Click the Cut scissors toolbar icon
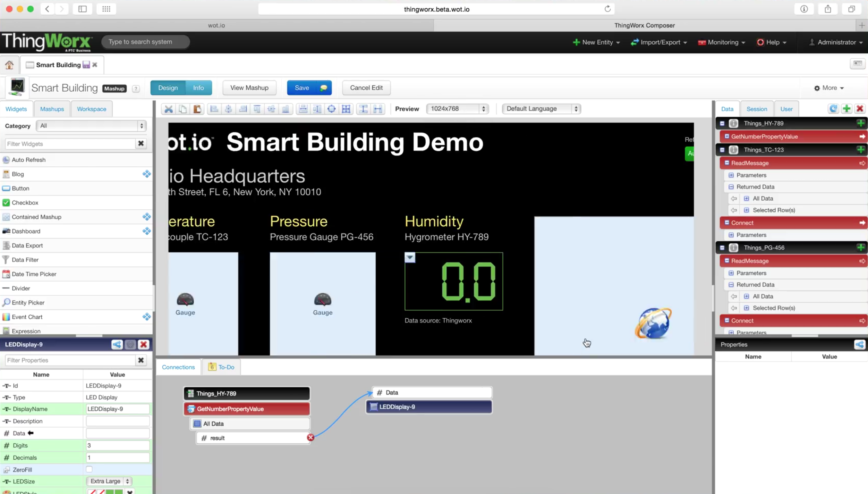This screenshot has width=868, height=494. [169, 109]
